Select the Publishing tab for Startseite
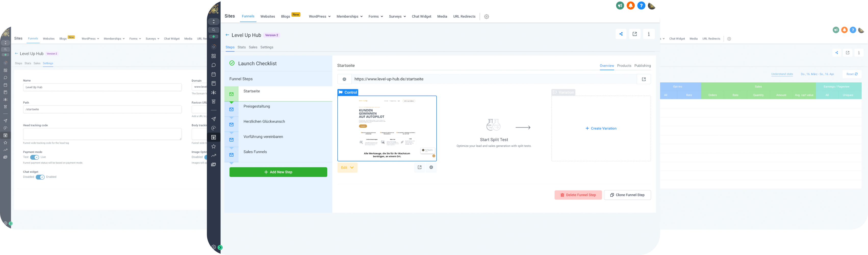 643,66
